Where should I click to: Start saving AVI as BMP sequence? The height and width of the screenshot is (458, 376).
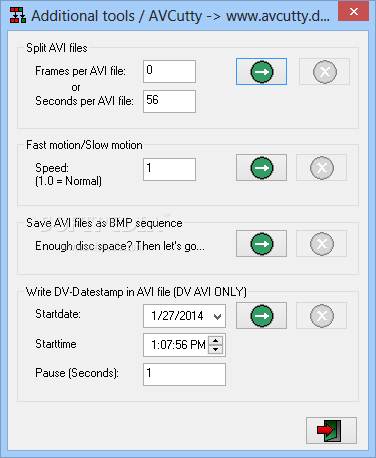(261, 244)
